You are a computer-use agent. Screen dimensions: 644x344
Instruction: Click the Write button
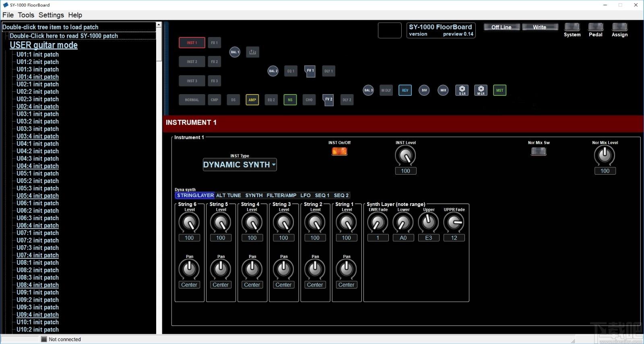[x=540, y=27]
